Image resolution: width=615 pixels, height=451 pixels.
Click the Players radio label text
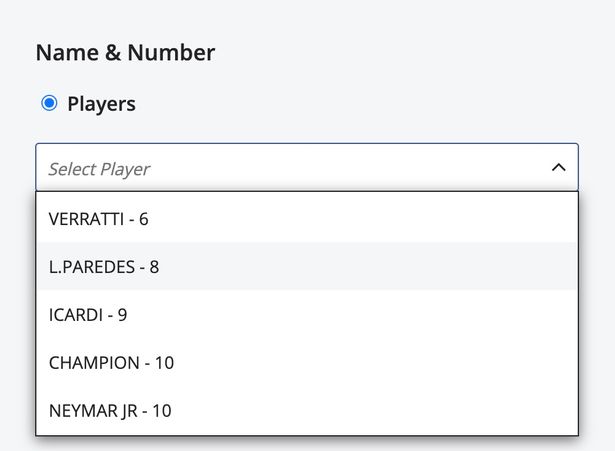[x=101, y=104]
